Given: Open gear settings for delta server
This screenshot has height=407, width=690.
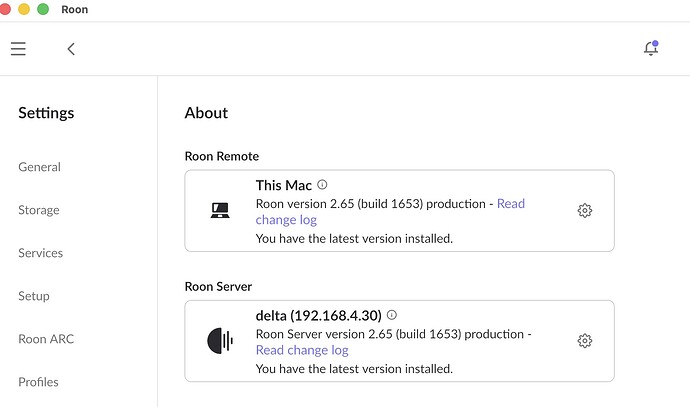Looking at the screenshot, I should [584, 341].
